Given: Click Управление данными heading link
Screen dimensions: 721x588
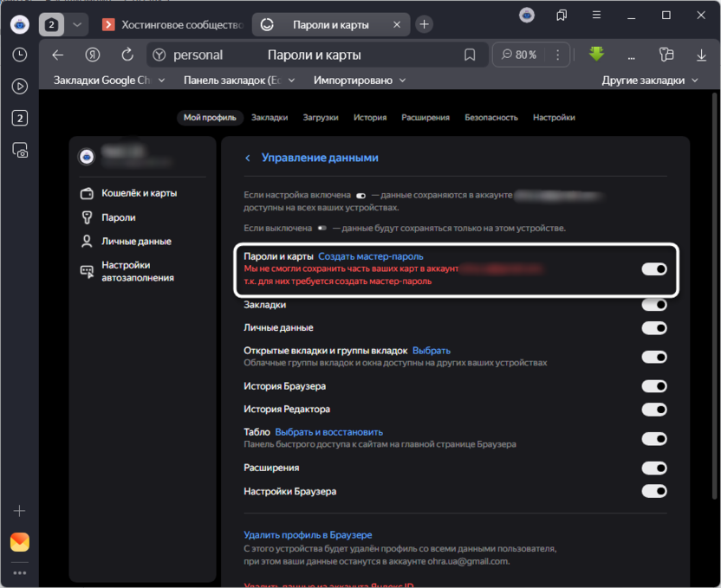Looking at the screenshot, I should point(320,158).
